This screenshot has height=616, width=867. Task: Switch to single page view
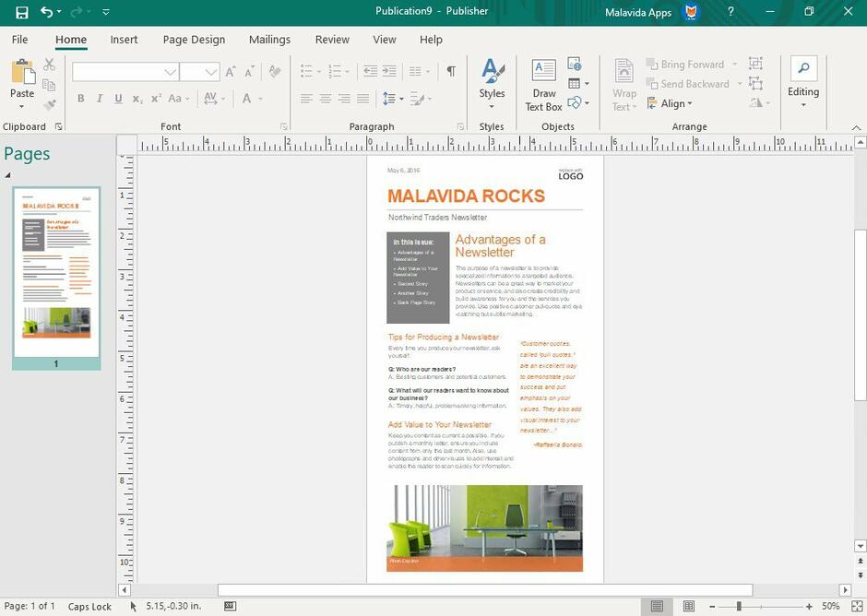click(657, 607)
